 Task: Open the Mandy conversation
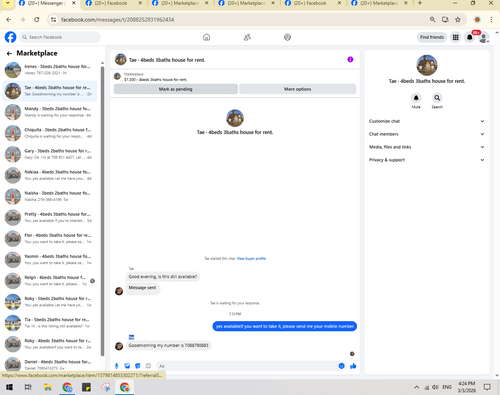tap(50, 112)
